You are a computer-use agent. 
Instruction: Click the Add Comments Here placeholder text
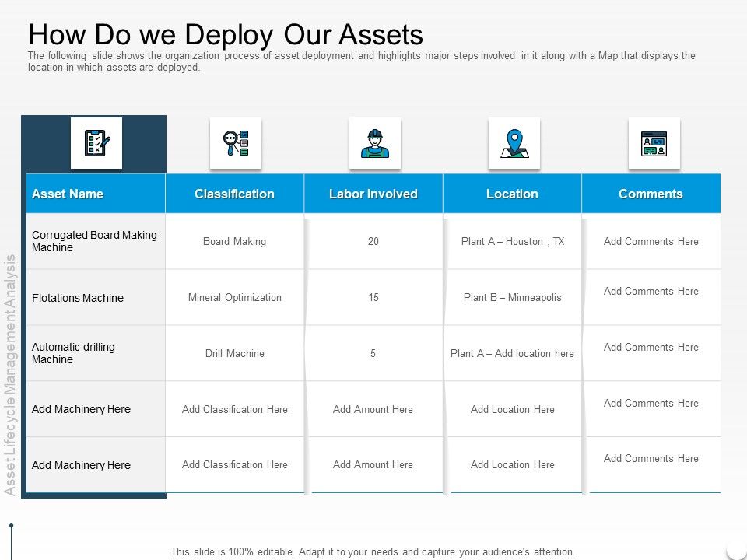[x=651, y=241]
